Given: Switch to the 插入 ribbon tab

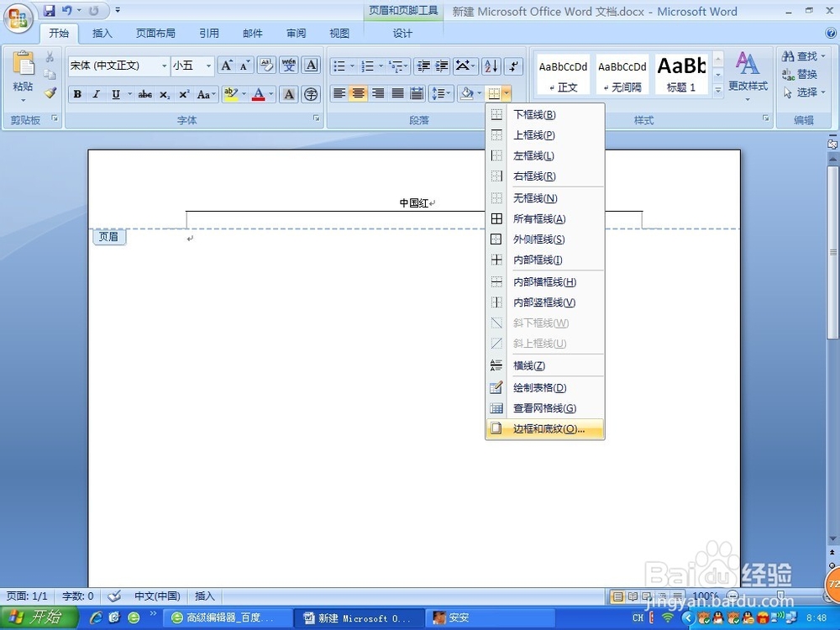Looking at the screenshot, I should click(102, 34).
